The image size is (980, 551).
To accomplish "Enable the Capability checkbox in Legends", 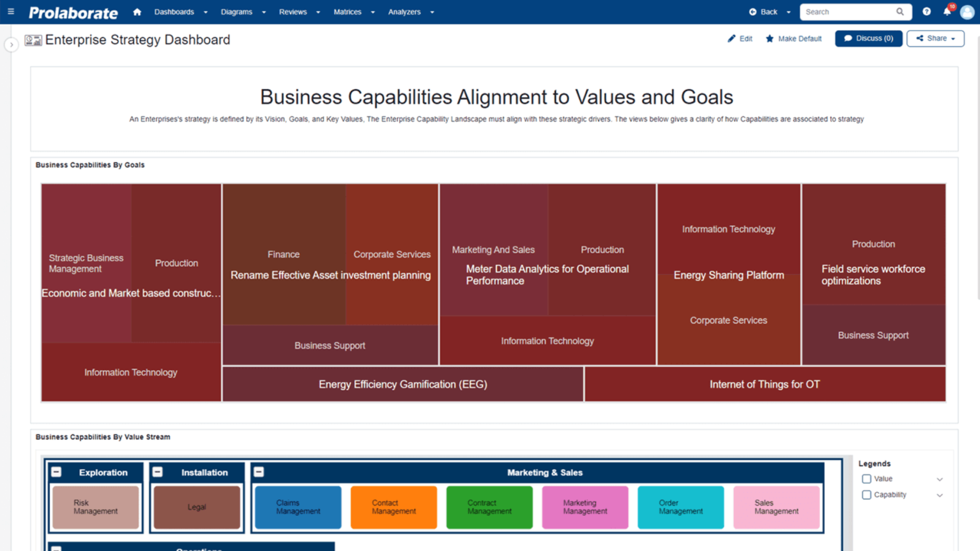I will (x=866, y=494).
